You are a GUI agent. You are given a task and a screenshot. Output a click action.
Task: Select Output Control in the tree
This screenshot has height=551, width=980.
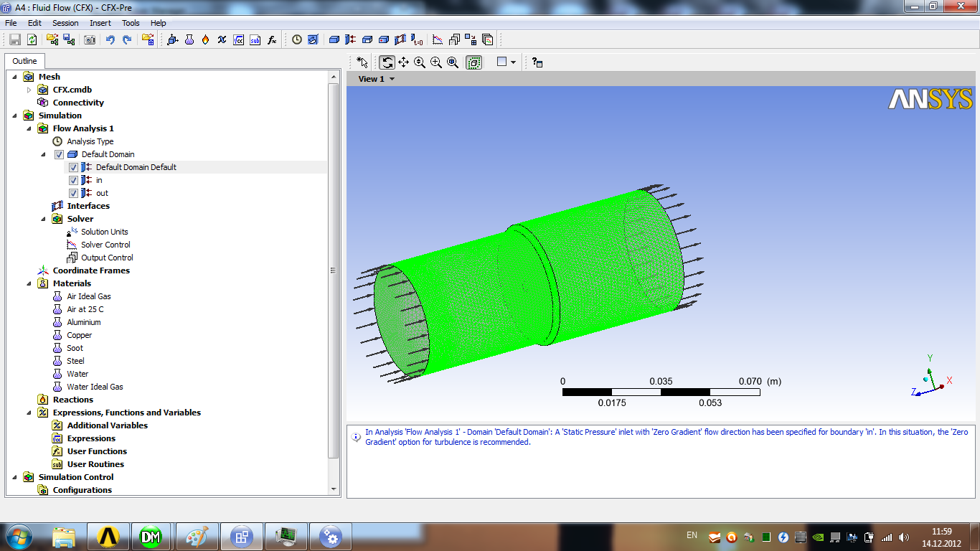[x=107, y=258]
